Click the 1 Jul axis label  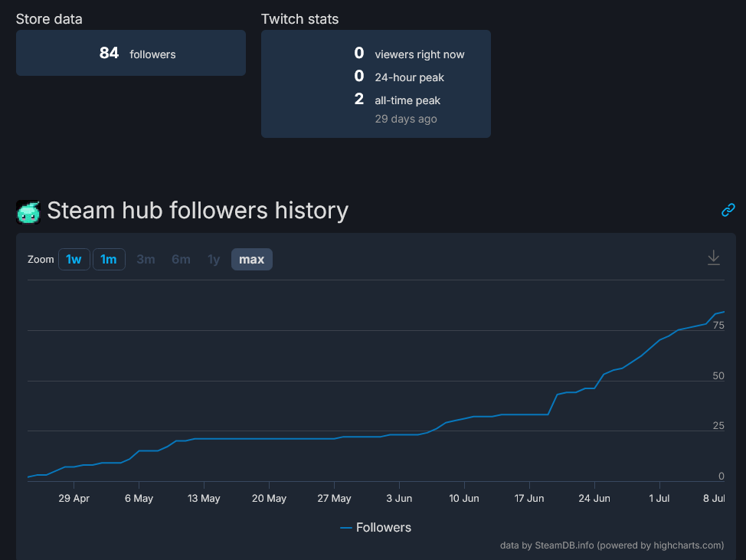pyautogui.click(x=659, y=498)
